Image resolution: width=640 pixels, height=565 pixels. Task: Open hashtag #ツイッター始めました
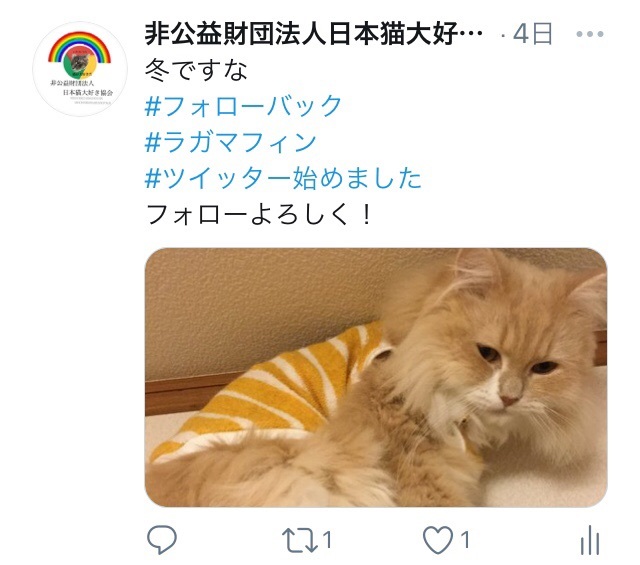point(283,178)
